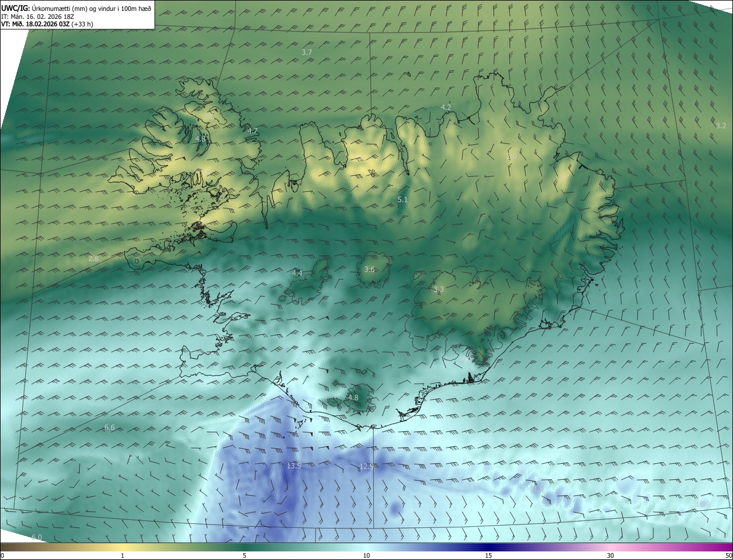Image resolution: width=733 pixels, height=560 pixels.
Task: Click the 3.7 value label on the map
Action: pyautogui.click(x=307, y=52)
